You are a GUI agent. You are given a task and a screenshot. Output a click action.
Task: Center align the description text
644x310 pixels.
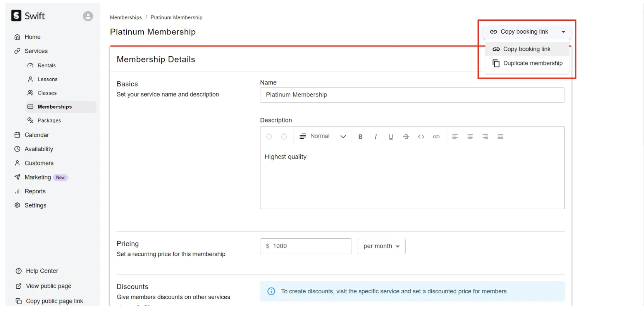coord(470,137)
